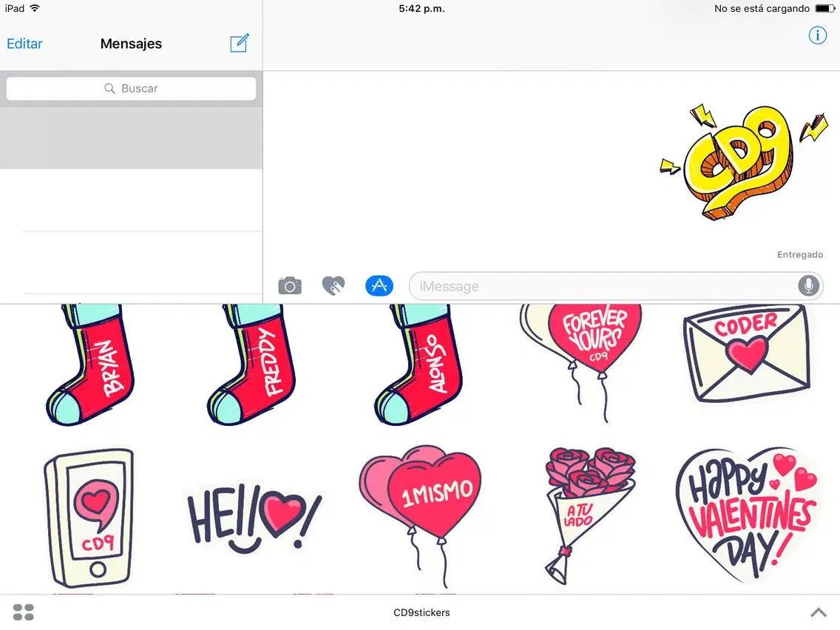Tap the Wi-Fi status icon
This screenshot has height=630, width=840.
point(35,8)
